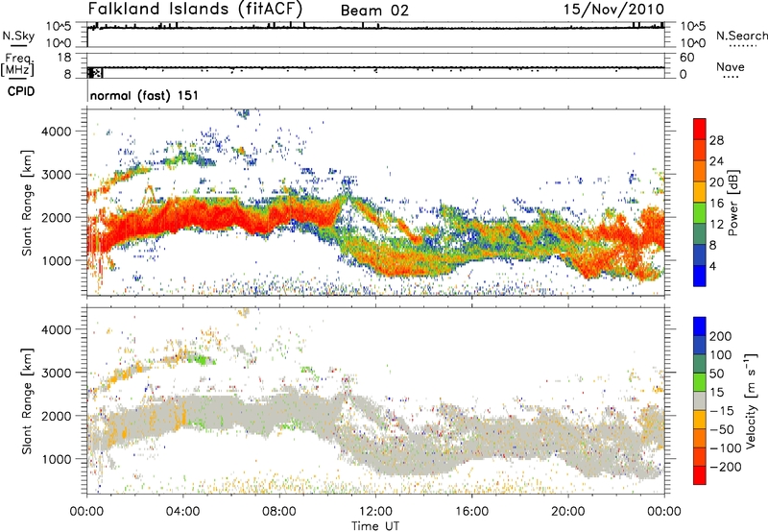Click the date '15/Nov/2010'
768x532 pixels.
click(x=613, y=9)
